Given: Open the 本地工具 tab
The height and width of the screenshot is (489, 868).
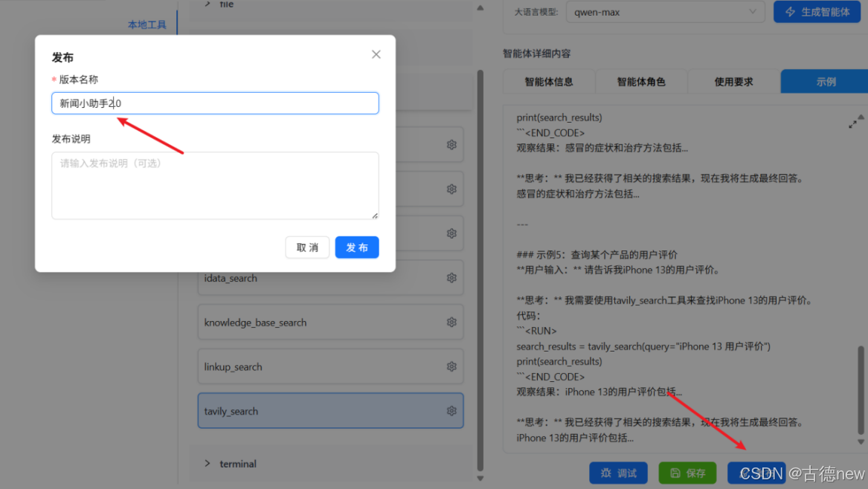Looking at the screenshot, I should click(x=147, y=25).
